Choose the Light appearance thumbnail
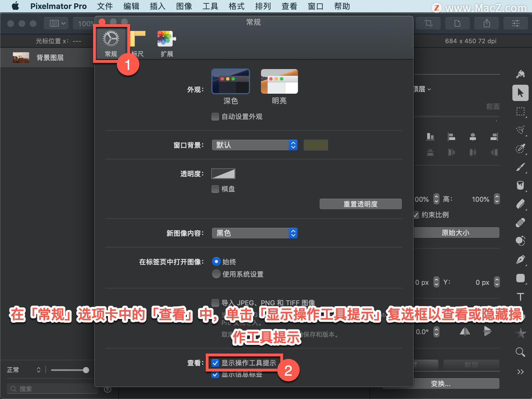The height and width of the screenshot is (399, 532). [x=279, y=81]
